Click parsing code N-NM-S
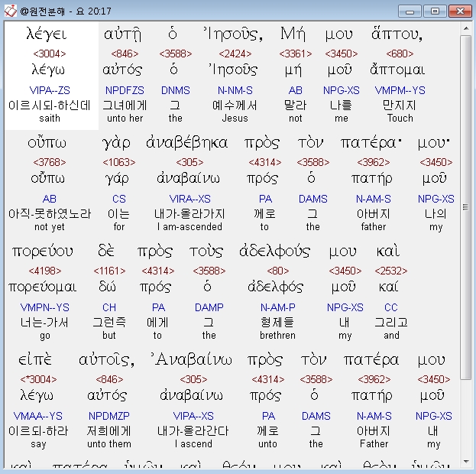Screen dimensions: 476x474 pos(235,90)
